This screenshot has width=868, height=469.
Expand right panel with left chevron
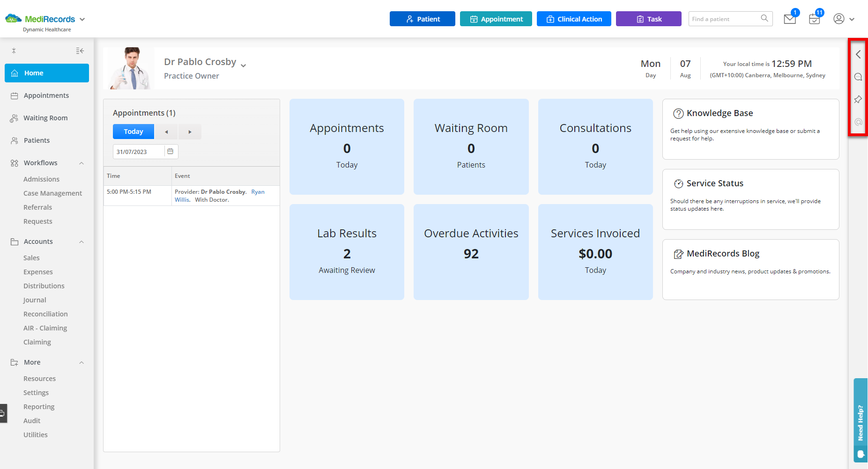click(858, 54)
